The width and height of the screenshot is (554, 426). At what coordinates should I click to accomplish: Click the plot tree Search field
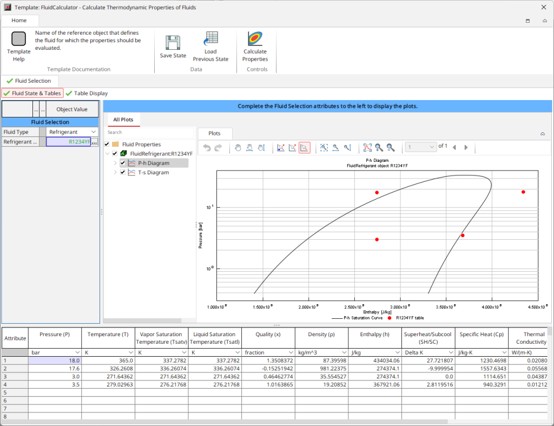pyautogui.click(x=150, y=132)
